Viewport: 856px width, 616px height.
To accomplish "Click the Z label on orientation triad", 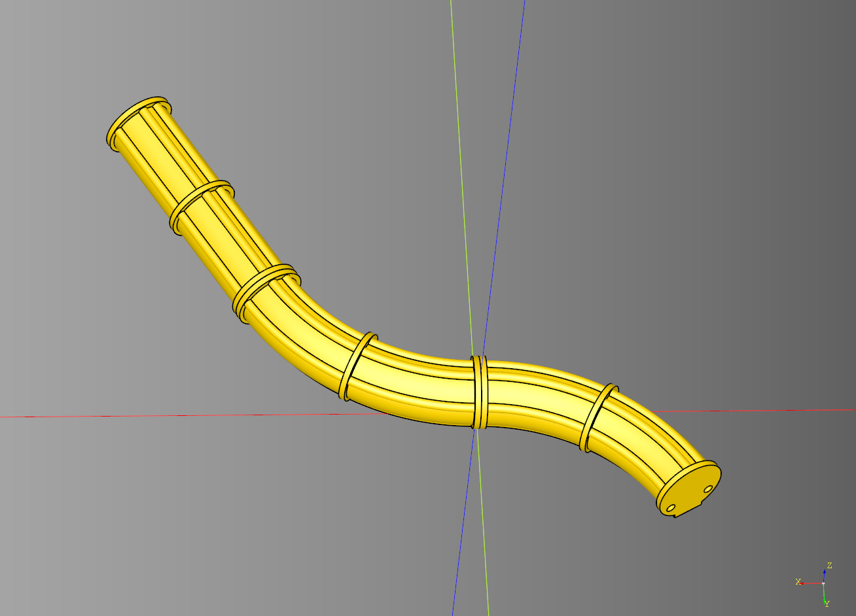I will (829, 565).
